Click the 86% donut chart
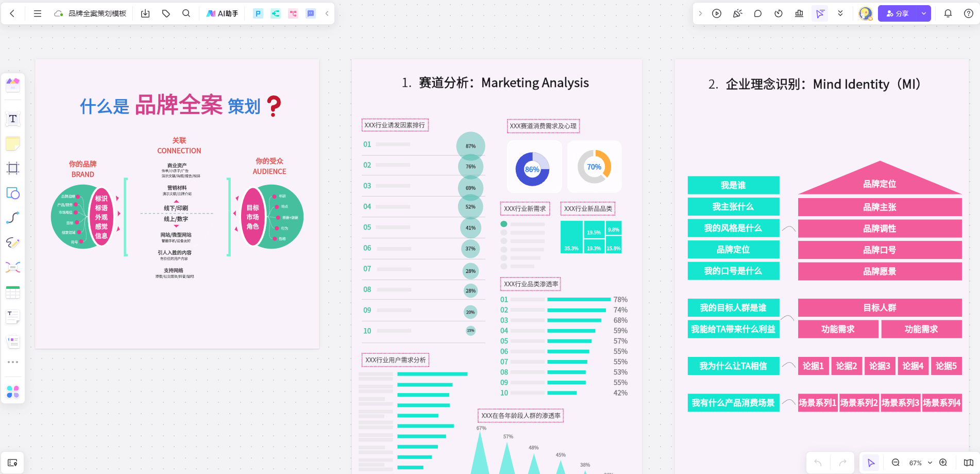The image size is (980, 474). click(x=533, y=169)
